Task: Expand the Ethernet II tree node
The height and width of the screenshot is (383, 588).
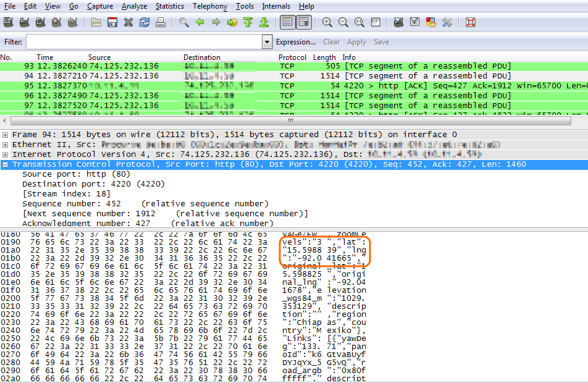Action: [6, 145]
